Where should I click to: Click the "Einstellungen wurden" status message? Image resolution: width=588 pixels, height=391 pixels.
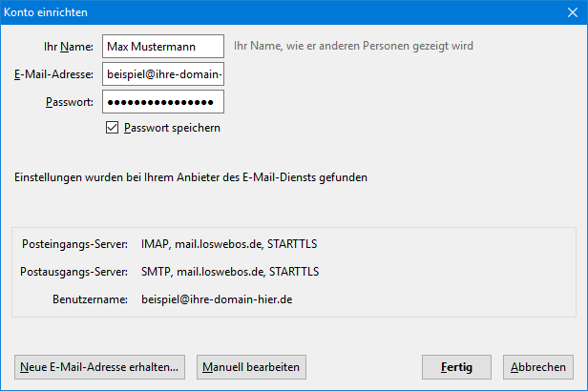pos(190,177)
